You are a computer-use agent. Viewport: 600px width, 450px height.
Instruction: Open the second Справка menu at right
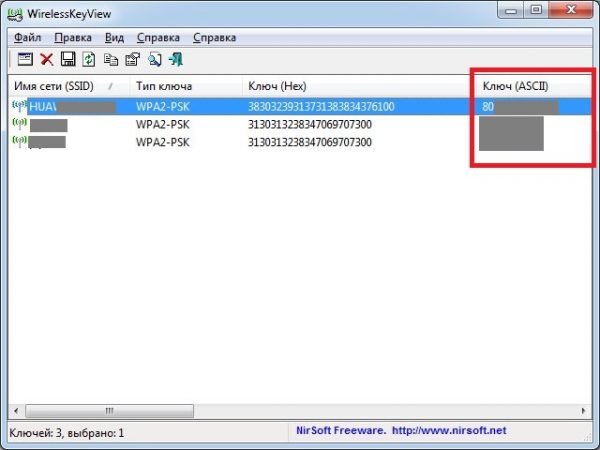214,38
